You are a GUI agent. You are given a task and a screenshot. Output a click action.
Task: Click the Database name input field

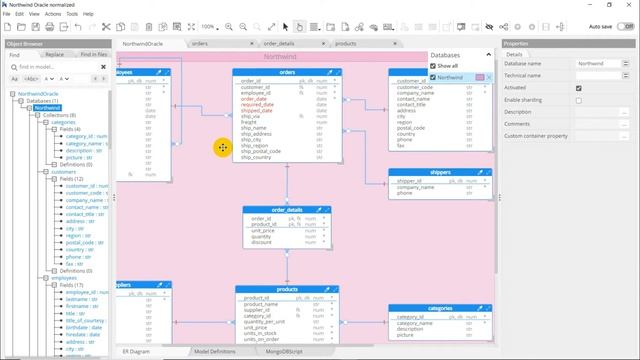point(598,64)
